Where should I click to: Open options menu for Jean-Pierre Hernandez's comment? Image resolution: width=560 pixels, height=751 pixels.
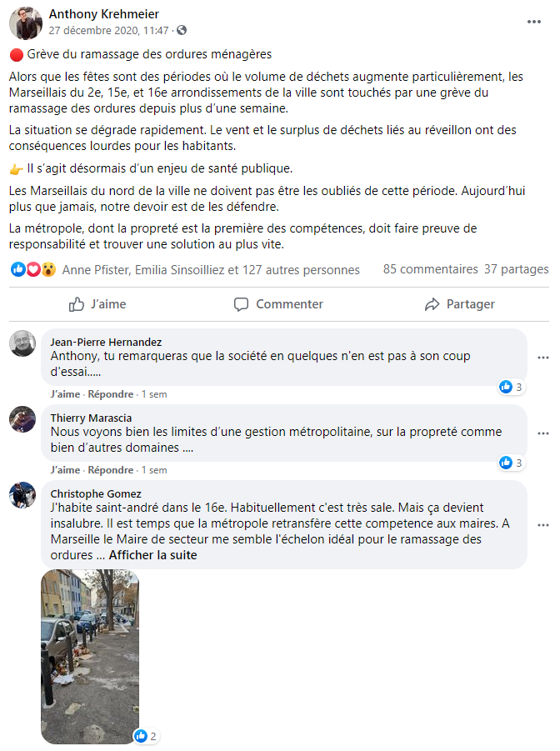542,358
